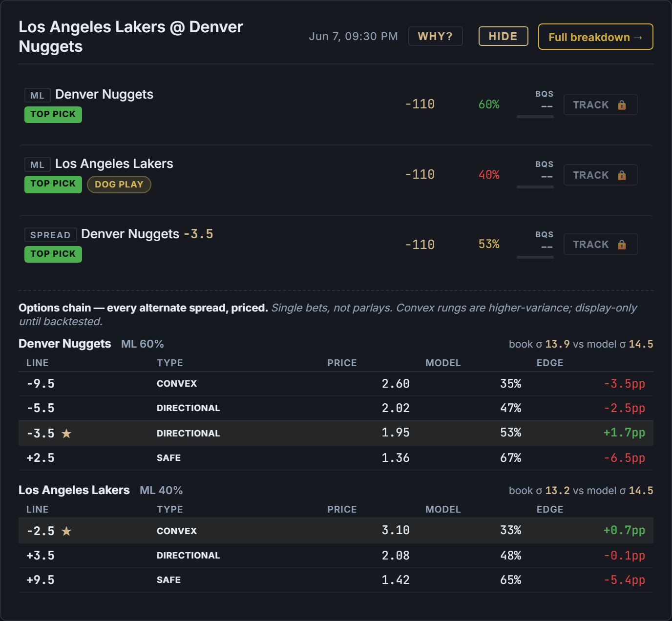Click the BQS bar for Nuggets spread
This screenshot has height=621, width=672.
(x=535, y=257)
